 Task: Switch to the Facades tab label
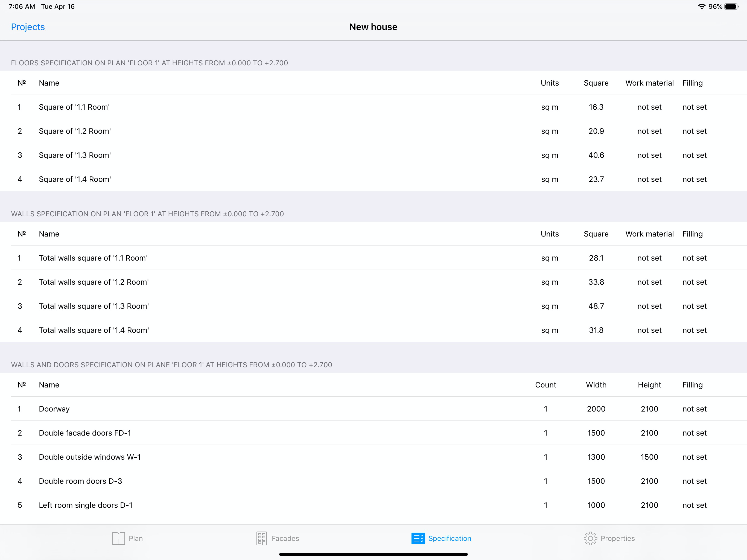[x=285, y=538]
